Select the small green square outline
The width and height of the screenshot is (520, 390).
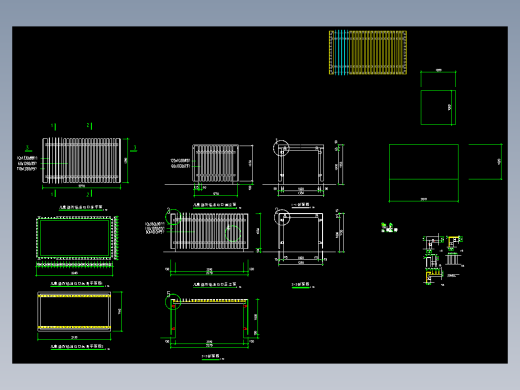point(438,107)
